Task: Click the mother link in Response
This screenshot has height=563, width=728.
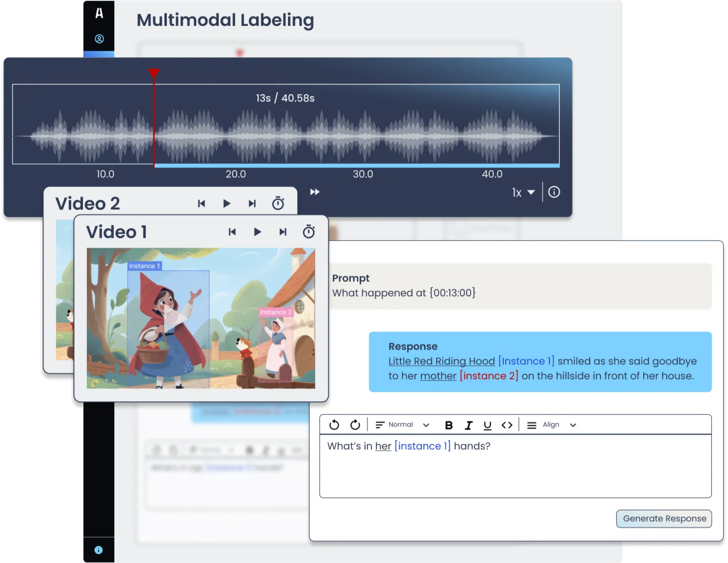Action: (x=438, y=376)
